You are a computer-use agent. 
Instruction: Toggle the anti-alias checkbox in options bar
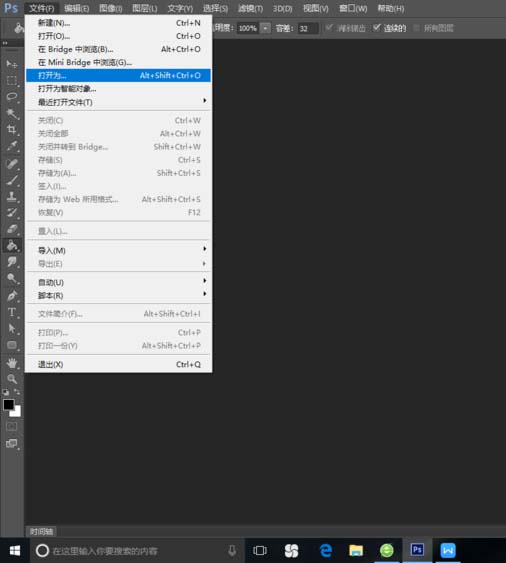(329, 28)
